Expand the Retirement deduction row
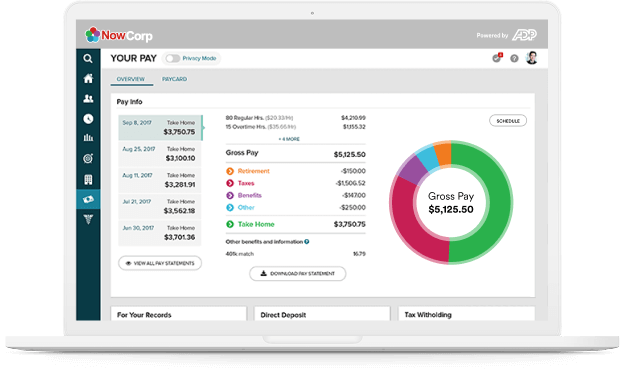This screenshot has height=370, width=620. pyautogui.click(x=295, y=171)
